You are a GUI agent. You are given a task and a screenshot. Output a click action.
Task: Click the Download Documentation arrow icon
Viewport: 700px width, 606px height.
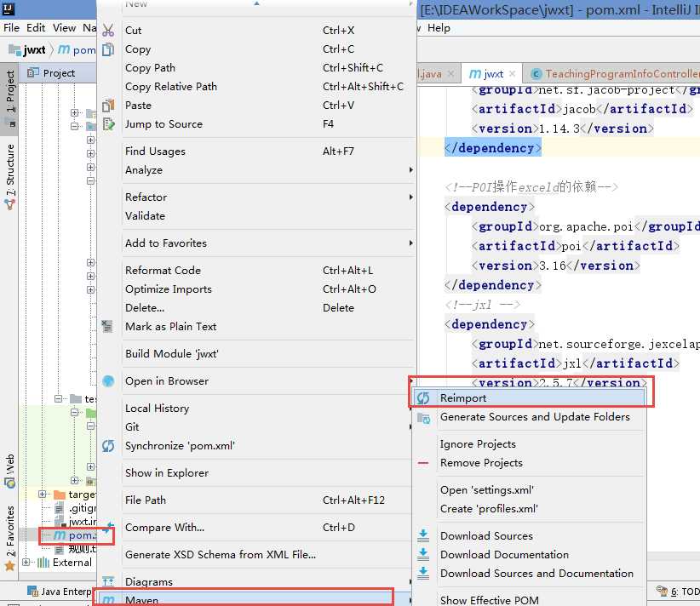[423, 554]
